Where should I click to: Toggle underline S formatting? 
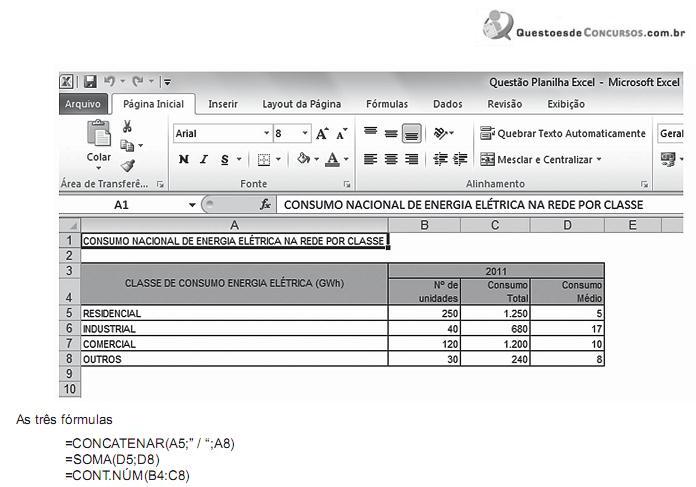coord(225,159)
